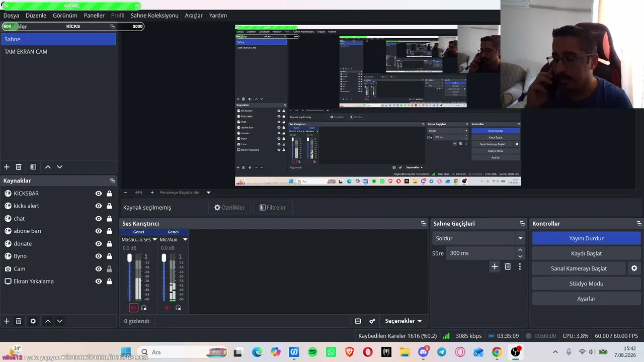Screen dimensions: 644x362
Task: Toggle monitoring headphone icon for Mic/Aux
Action: pos(178,308)
